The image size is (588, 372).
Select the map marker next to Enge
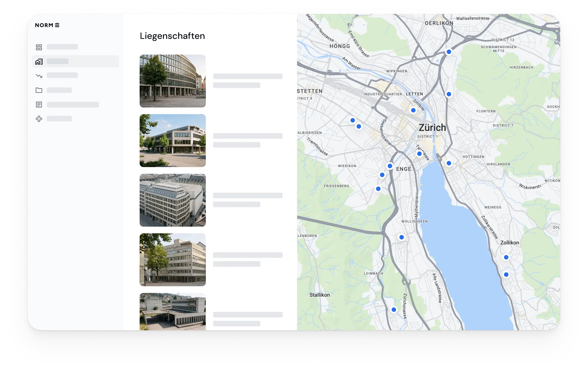[x=390, y=166]
